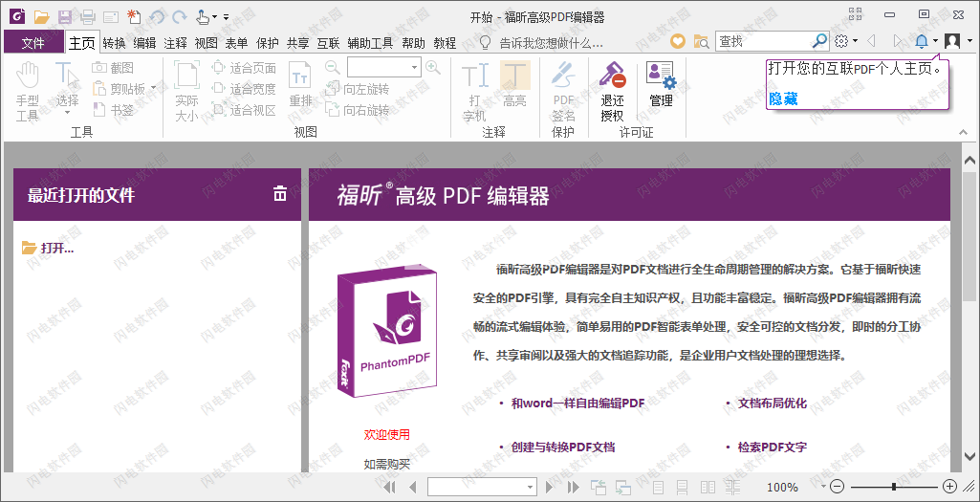The height and width of the screenshot is (502, 980).
Task: Toggle the 高亮 highlight tool
Action: click(515, 84)
